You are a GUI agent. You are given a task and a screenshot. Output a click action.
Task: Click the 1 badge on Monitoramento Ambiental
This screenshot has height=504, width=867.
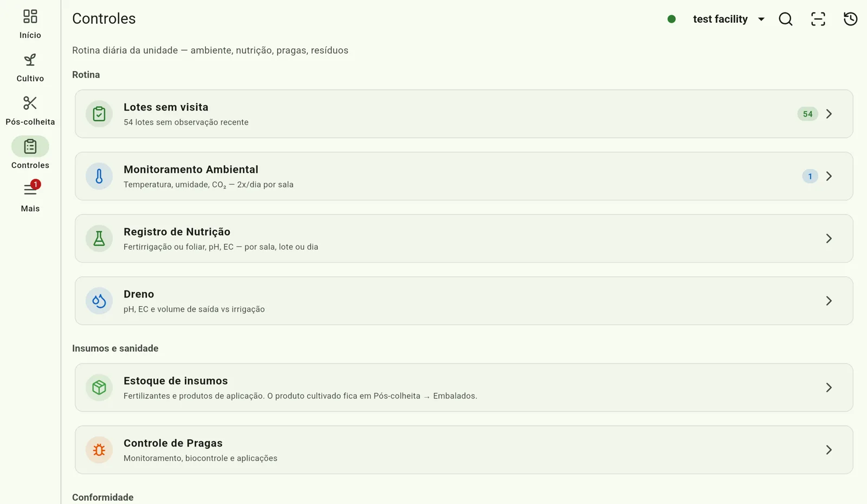click(x=810, y=176)
